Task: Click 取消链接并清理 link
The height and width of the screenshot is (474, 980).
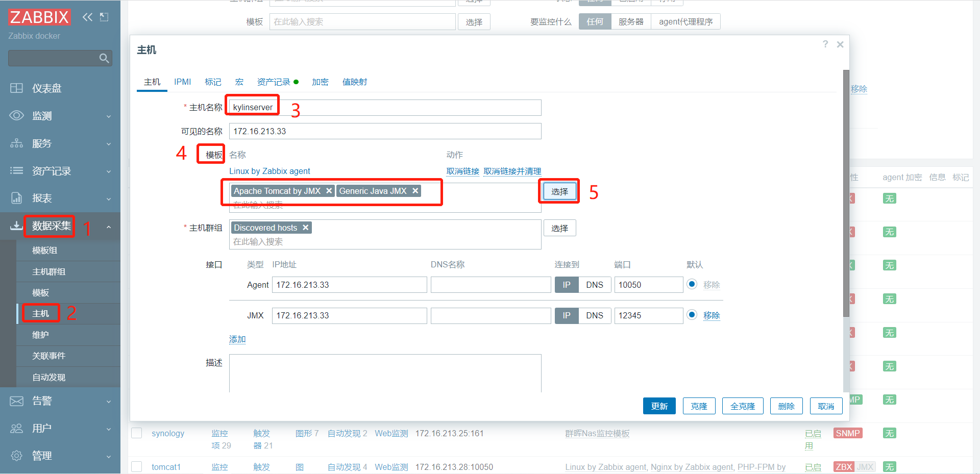Action: pyautogui.click(x=512, y=171)
